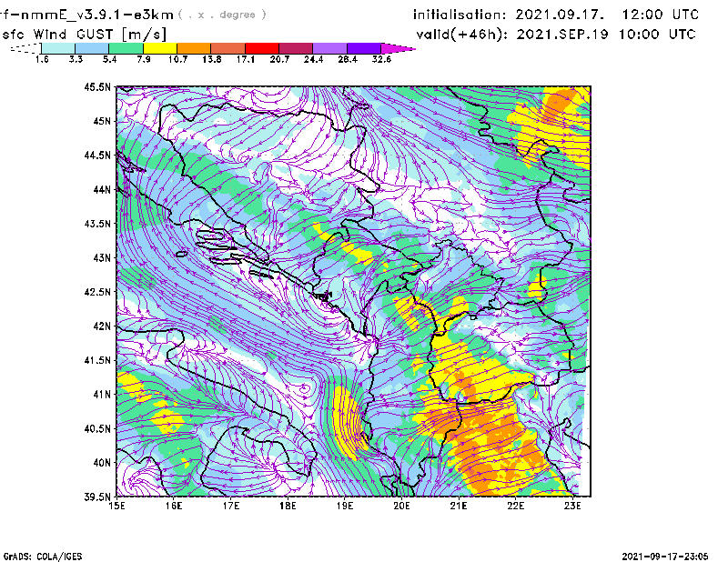Click the 45.5N latitude label
Image resolution: width=728 pixels, height=562 pixels.
point(97,87)
